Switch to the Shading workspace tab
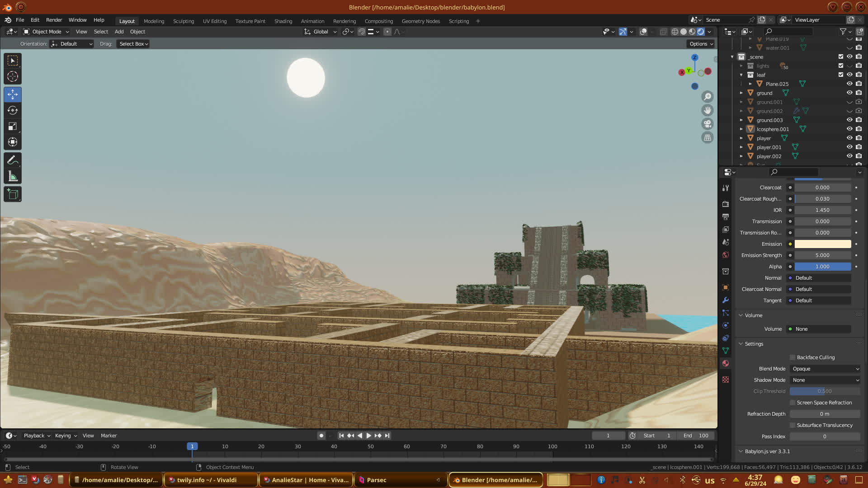 [283, 21]
